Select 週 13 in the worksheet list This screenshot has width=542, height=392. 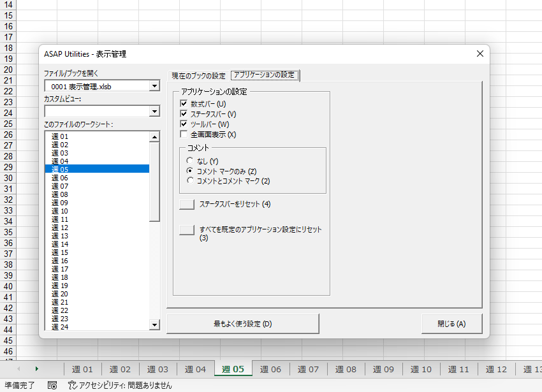point(97,236)
